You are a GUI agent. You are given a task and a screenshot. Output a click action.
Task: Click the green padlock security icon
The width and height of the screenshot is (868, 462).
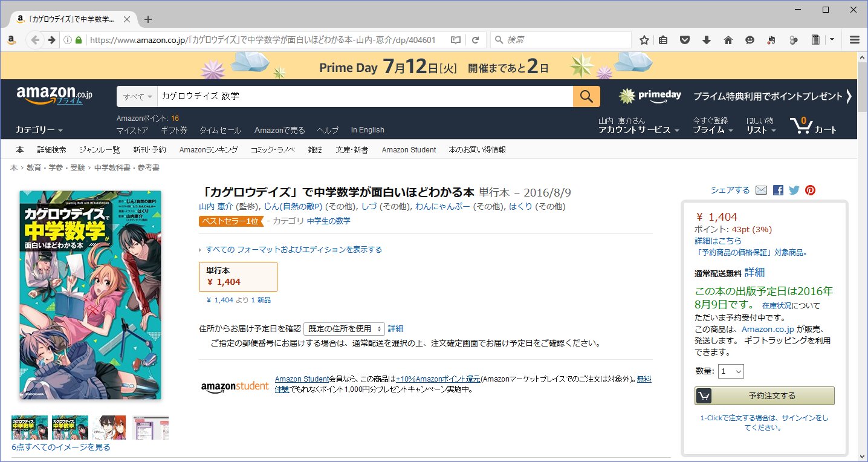click(x=79, y=40)
